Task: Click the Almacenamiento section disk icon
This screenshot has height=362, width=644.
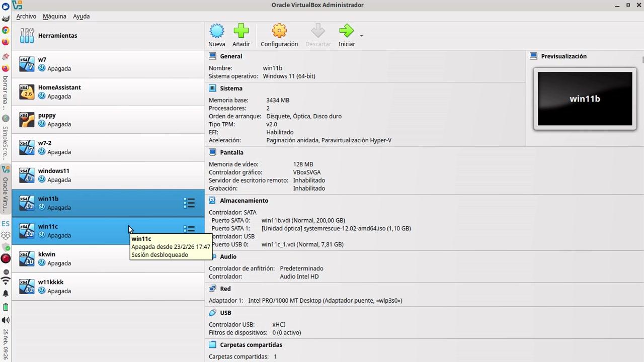Action: pyautogui.click(x=212, y=201)
